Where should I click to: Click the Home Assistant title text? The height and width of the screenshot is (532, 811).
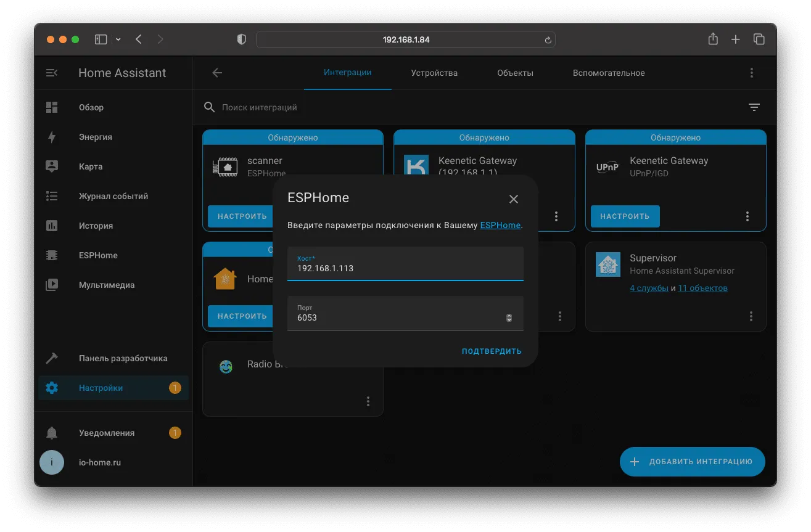pyautogui.click(x=122, y=73)
